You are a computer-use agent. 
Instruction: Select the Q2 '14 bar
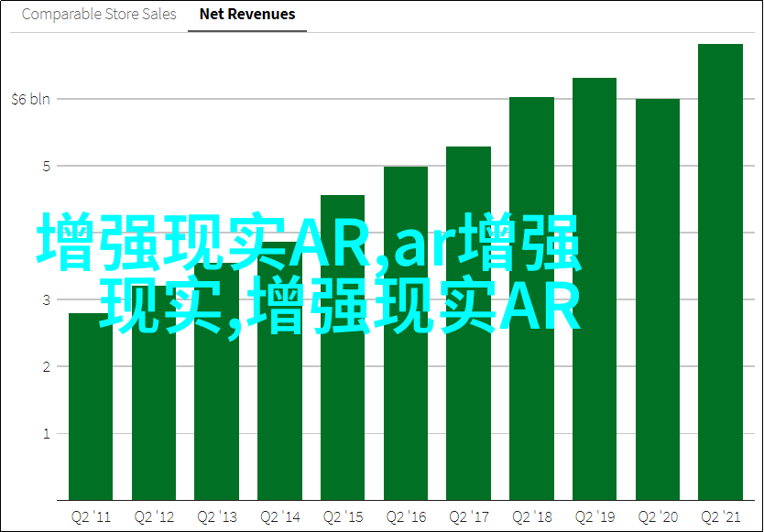coord(279,371)
